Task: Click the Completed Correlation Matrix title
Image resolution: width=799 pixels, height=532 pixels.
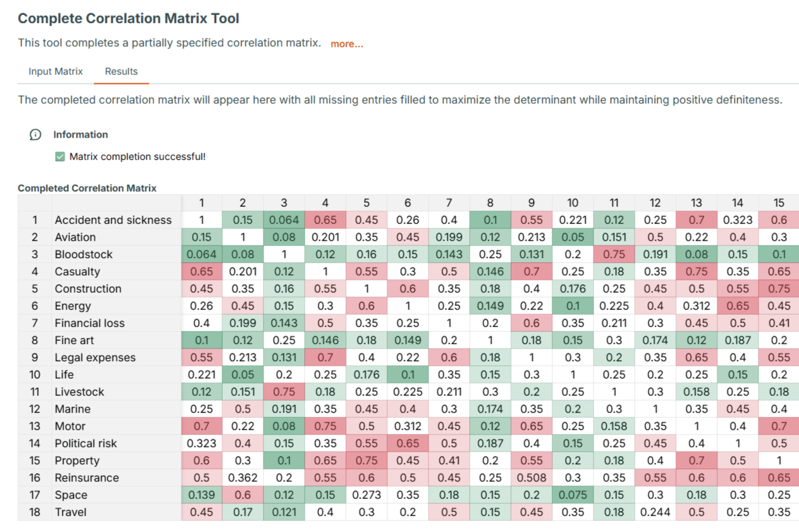Action: (87, 188)
